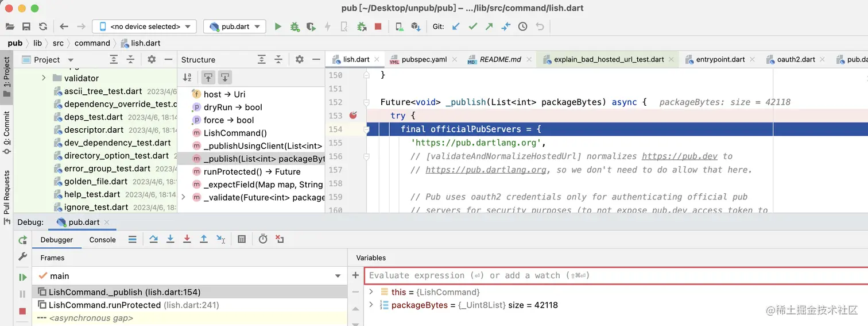The width and height of the screenshot is (868, 326).
Task: Expand the 'this' variable
Action: [371, 292]
